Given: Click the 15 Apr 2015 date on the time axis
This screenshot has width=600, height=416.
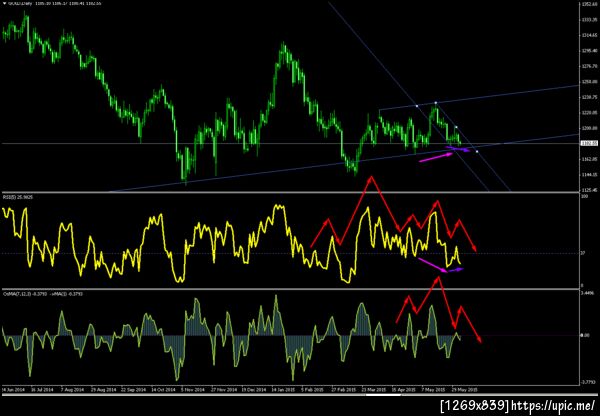Looking at the screenshot, I should point(404,389).
